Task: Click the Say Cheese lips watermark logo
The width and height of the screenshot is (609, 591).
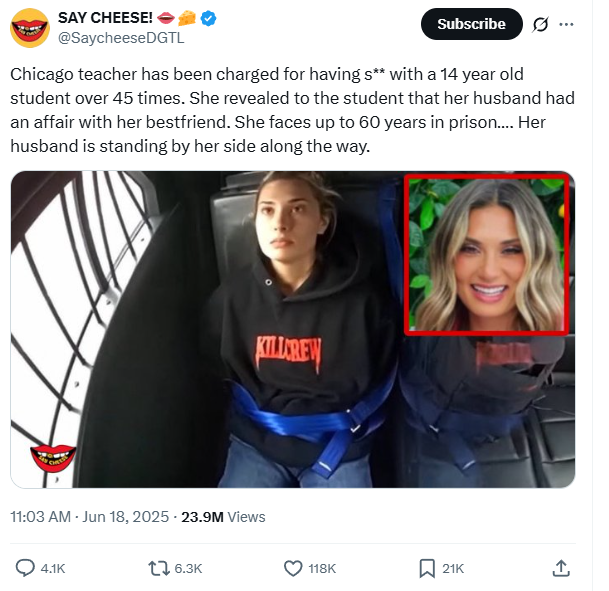Action: coord(53,458)
